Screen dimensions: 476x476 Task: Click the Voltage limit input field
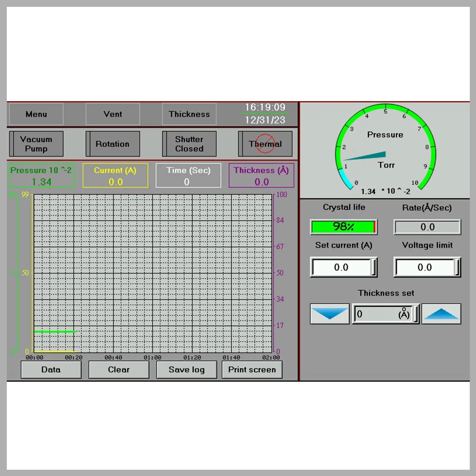tap(428, 267)
